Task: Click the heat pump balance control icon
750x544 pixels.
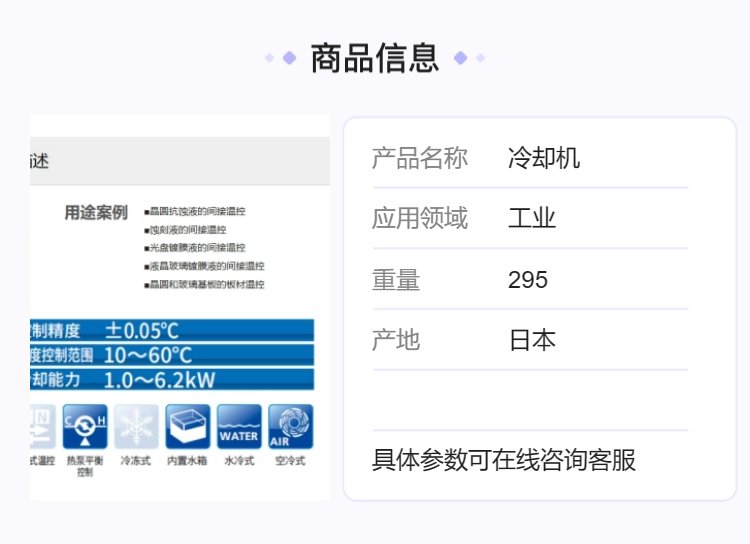Action: [x=86, y=426]
